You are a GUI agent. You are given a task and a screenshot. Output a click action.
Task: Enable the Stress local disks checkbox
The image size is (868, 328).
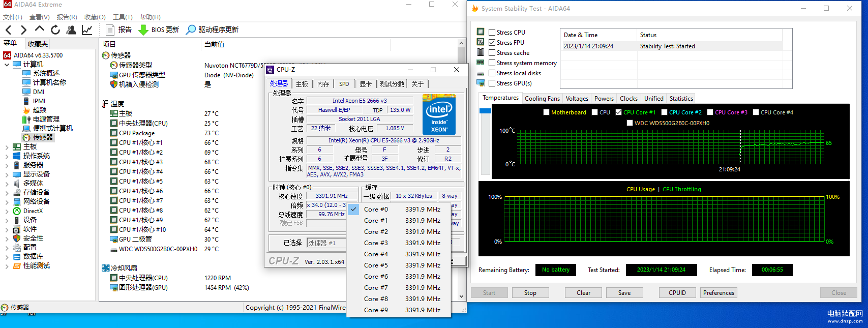[492, 73]
